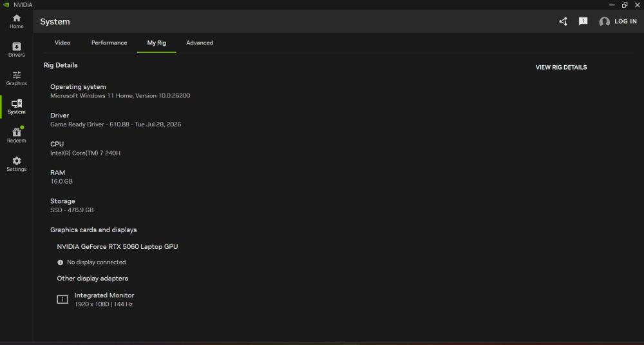Screen dimensions: 644x345
Task: Click the Operating system label
Action: [78, 87]
